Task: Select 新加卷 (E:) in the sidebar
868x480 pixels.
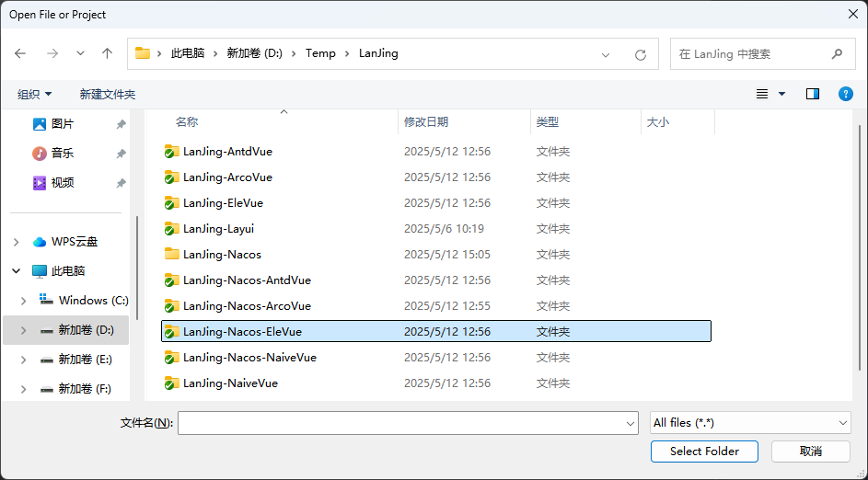Action: (x=86, y=360)
